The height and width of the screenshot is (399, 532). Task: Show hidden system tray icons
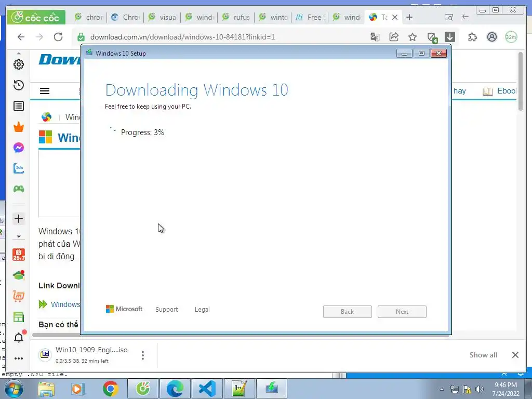click(x=442, y=389)
